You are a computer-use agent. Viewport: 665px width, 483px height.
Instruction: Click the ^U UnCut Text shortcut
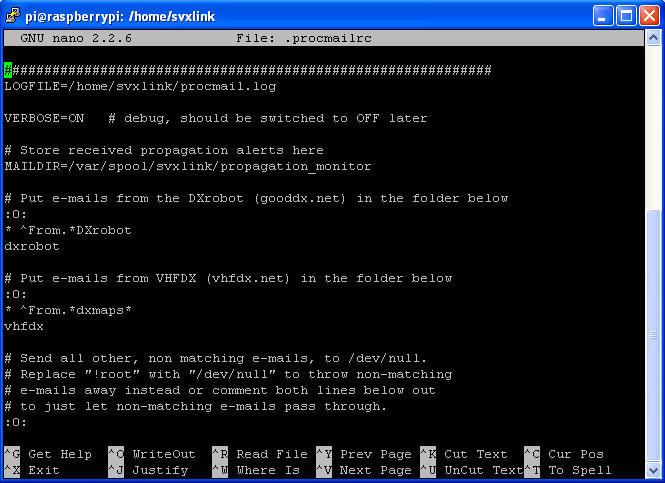[x=472, y=470]
